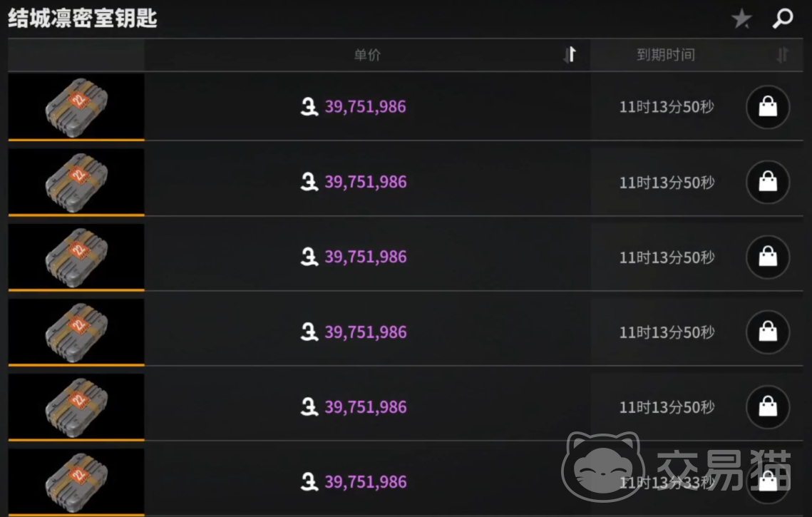Click the bag icon on the 11时13分33秒 listing
Viewport: 812px width, 517px height.
pyautogui.click(x=768, y=482)
